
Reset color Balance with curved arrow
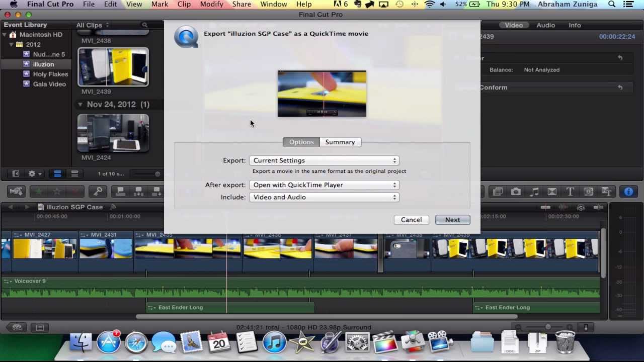point(620,58)
